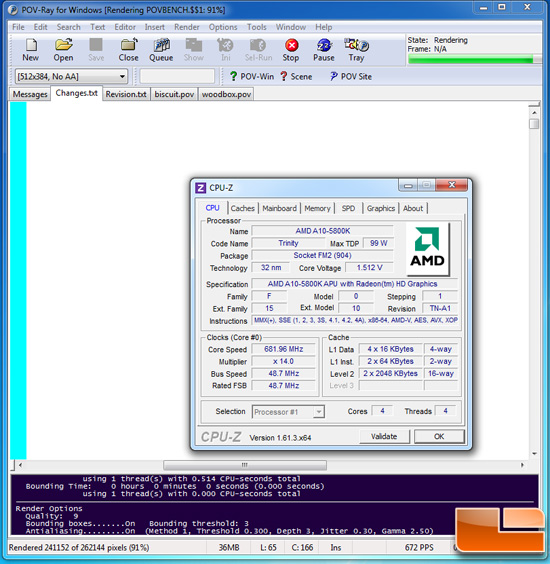Click the horizontal scrollbar left arrow

pos(21,465)
